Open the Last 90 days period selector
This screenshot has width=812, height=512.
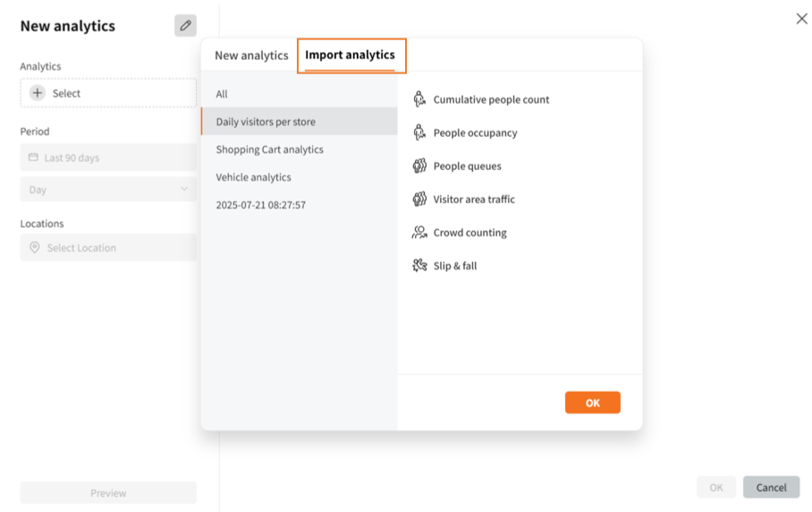point(107,158)
